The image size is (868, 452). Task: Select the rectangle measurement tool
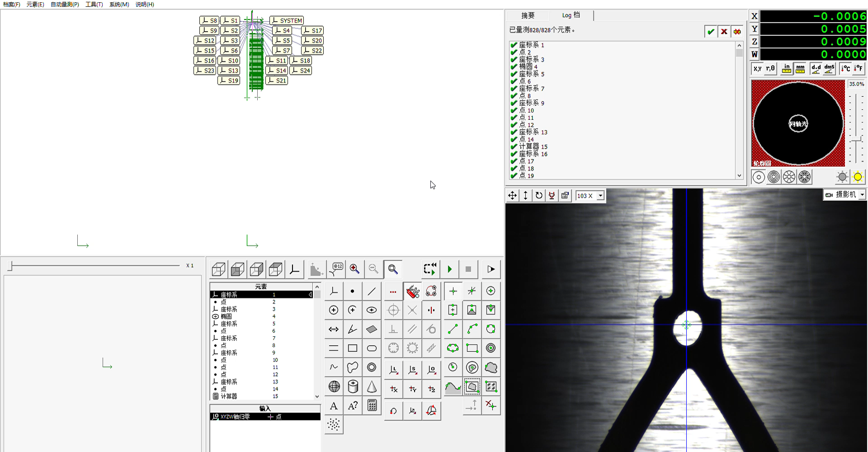(x=353, y=348)
